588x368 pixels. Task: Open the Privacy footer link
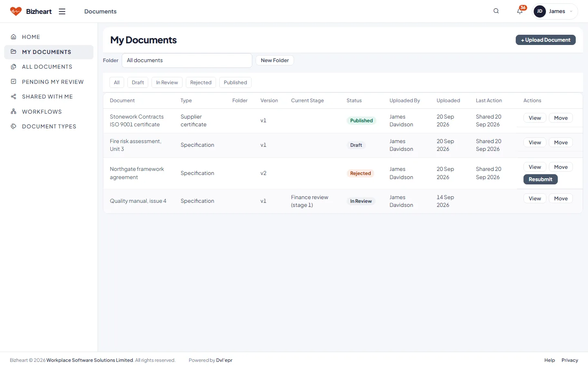coord(570,360)
